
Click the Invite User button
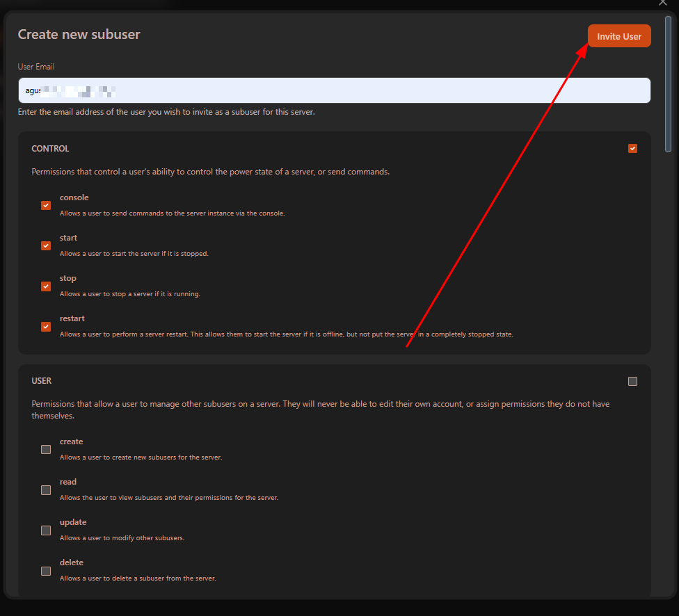[x=618, y=36]
